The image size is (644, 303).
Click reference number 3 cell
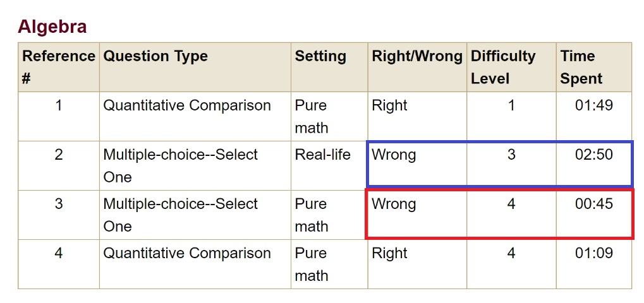coord(59,204)
